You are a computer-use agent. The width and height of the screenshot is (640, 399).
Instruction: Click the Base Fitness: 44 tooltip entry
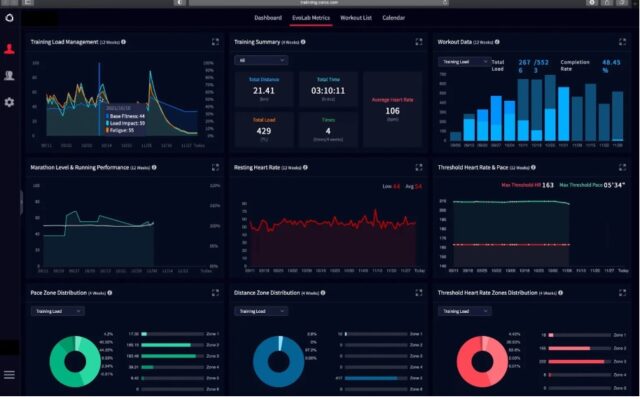[125, 116]
